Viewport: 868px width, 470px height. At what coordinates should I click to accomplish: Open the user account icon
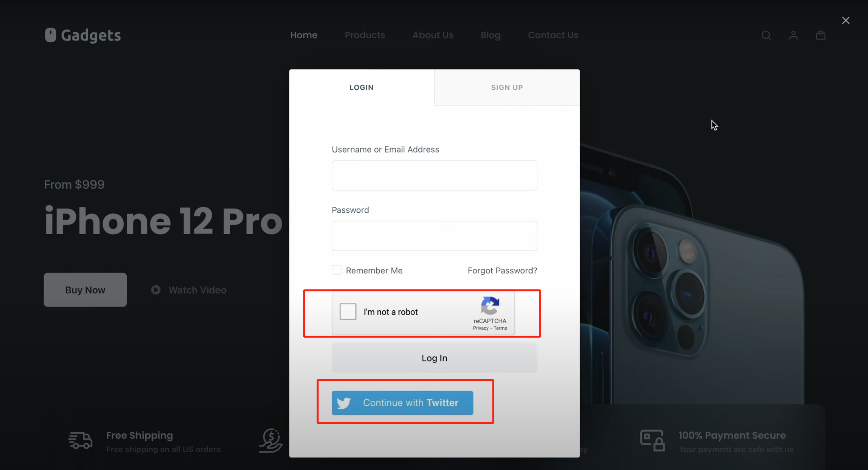pos(793,35)
